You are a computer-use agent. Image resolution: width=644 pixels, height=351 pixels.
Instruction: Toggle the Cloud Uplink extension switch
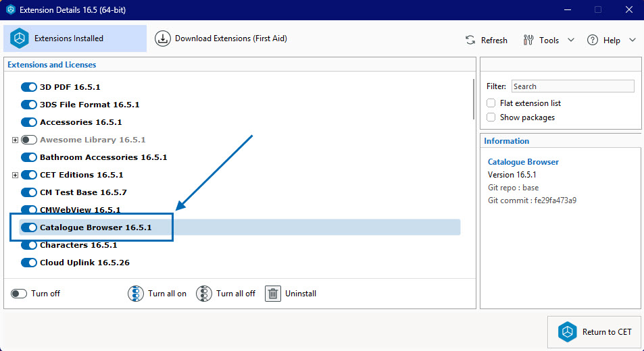pos(29,263)
